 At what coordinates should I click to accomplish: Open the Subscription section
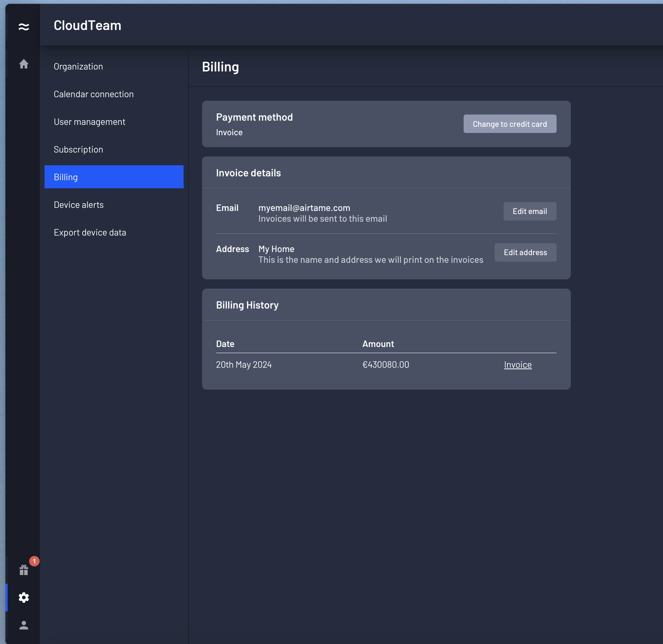click(x=78, y=149)
